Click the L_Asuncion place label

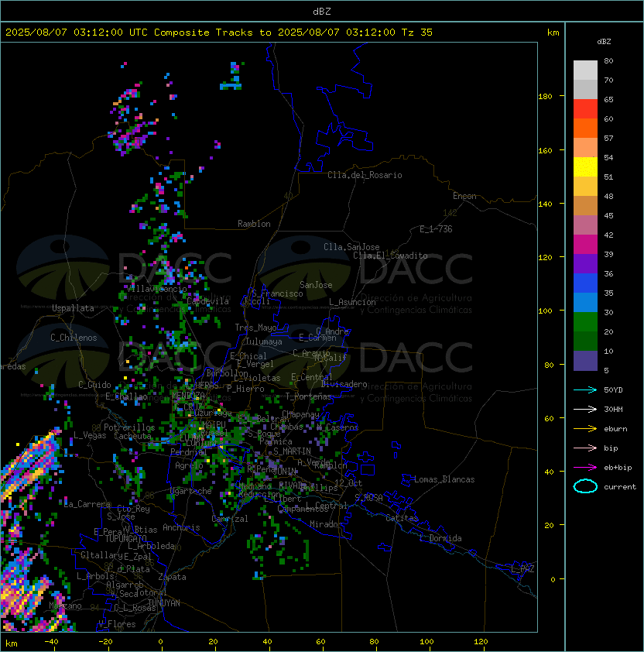(x=352, y=302)
